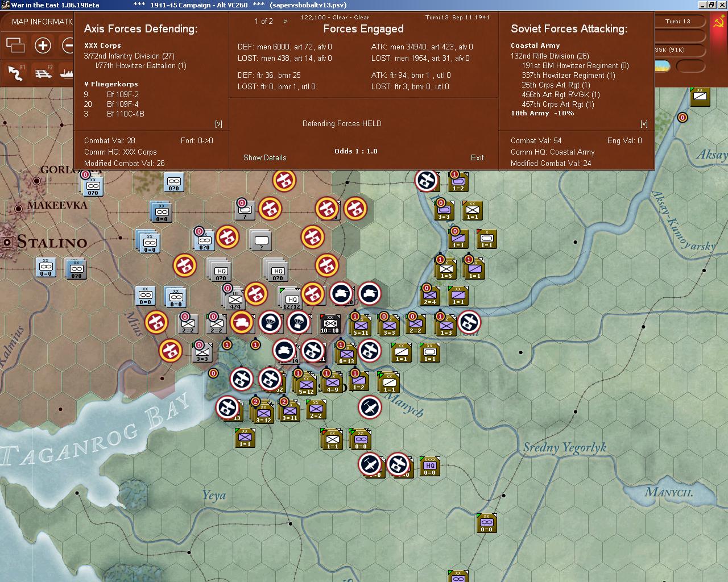The height and width of the screenshot is (582, 728).
Task: Click the zoom out minus icon
Action: click(x=67, y=45)
